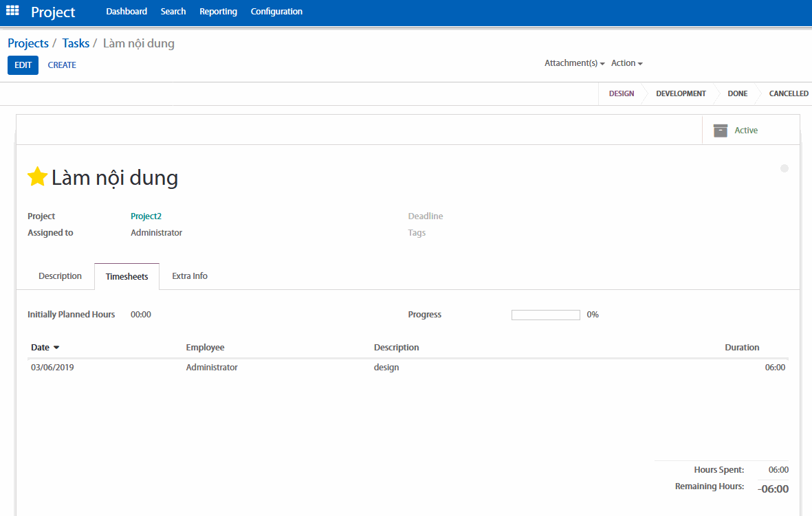Expand the Attachment(s) dropdown
Screen dimensions: 812x516
pyautogui.click(x=574, y=63)
